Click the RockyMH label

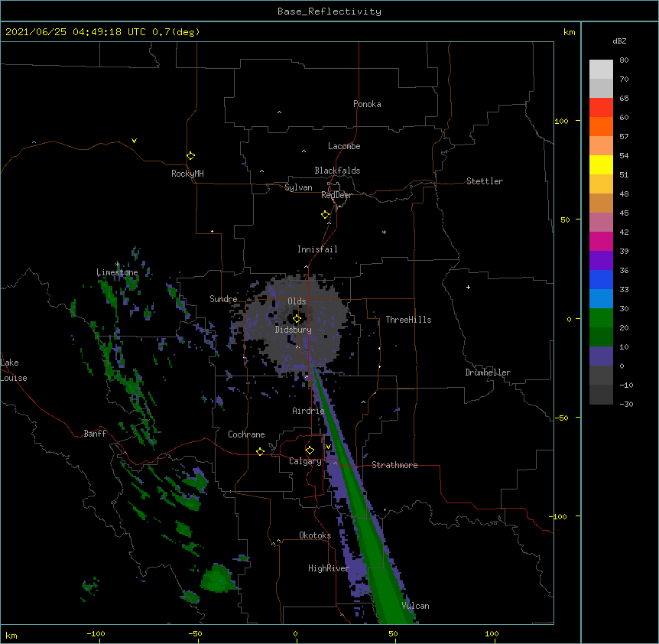tap(187, 173)
